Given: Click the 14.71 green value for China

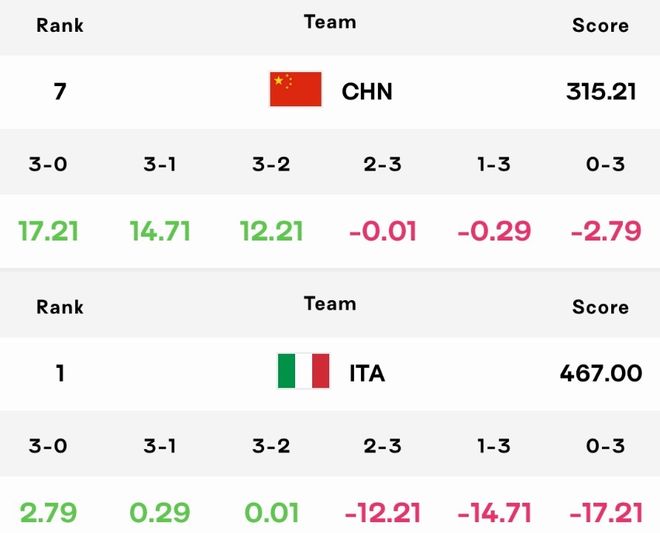Looking at the screenshot, I should (160, 231).
